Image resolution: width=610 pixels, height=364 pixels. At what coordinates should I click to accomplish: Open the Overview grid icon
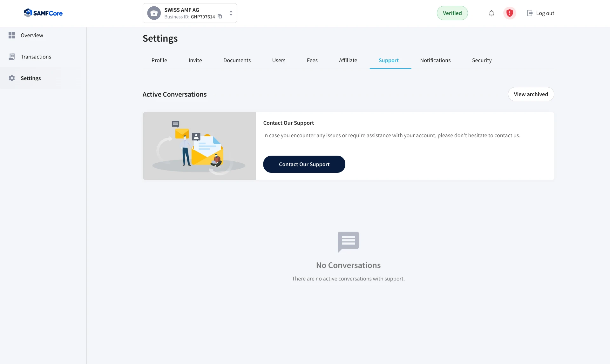12,35
